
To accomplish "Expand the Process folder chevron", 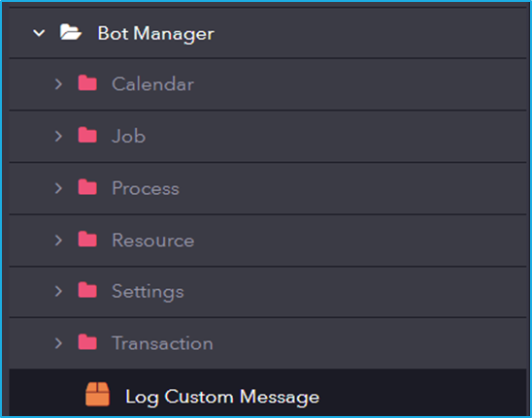I will pos(58,188).
